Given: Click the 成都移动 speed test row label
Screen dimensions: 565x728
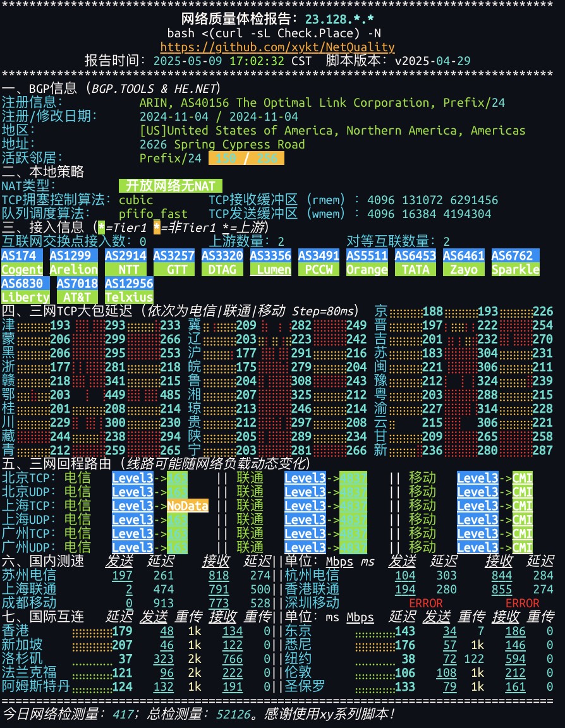Looking at the screenshot, I should tap(29, 603).
